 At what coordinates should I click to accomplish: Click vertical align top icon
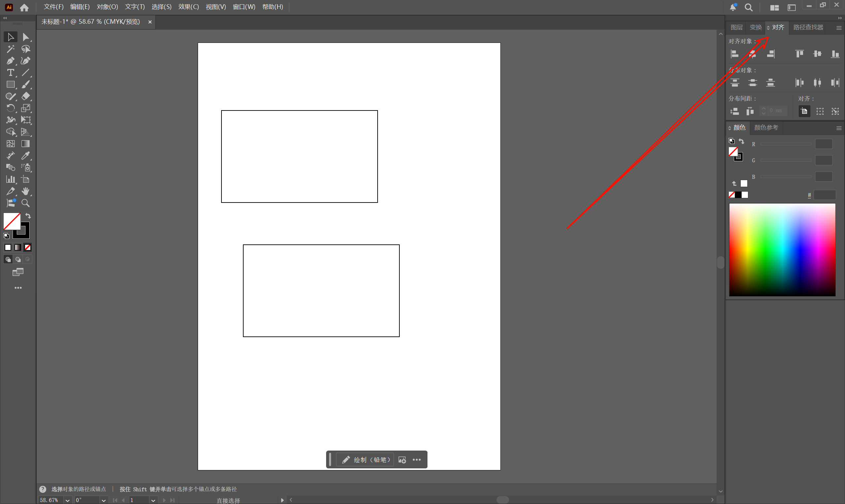point(799,54)
